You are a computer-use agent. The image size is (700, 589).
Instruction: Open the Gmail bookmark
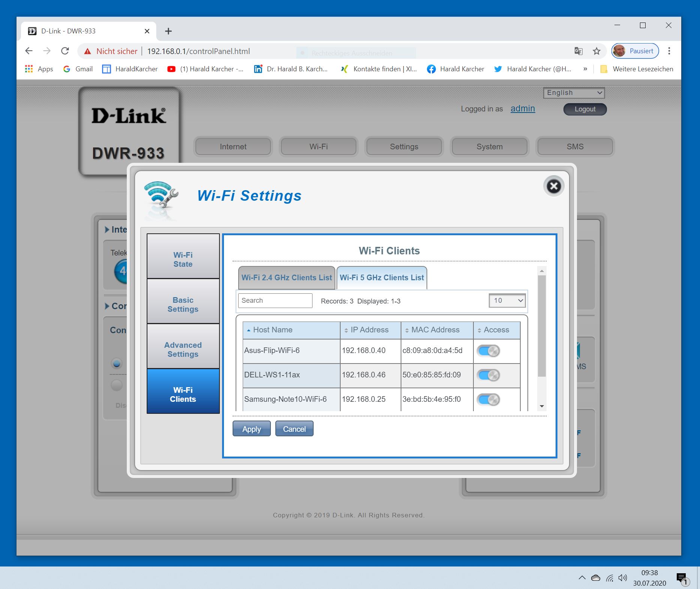[78, 69]
